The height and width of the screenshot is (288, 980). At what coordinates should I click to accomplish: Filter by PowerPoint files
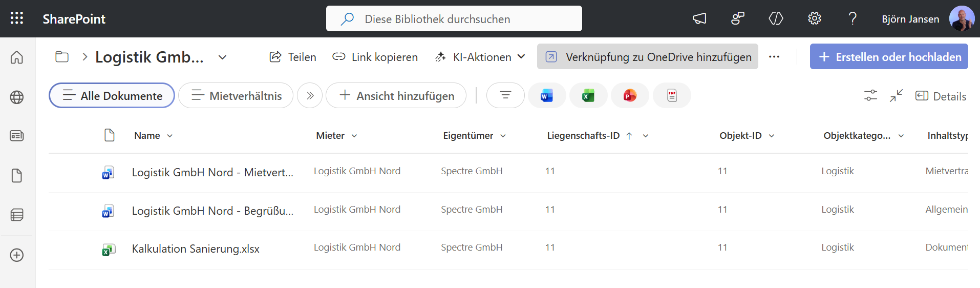click(x=630, y=95)
